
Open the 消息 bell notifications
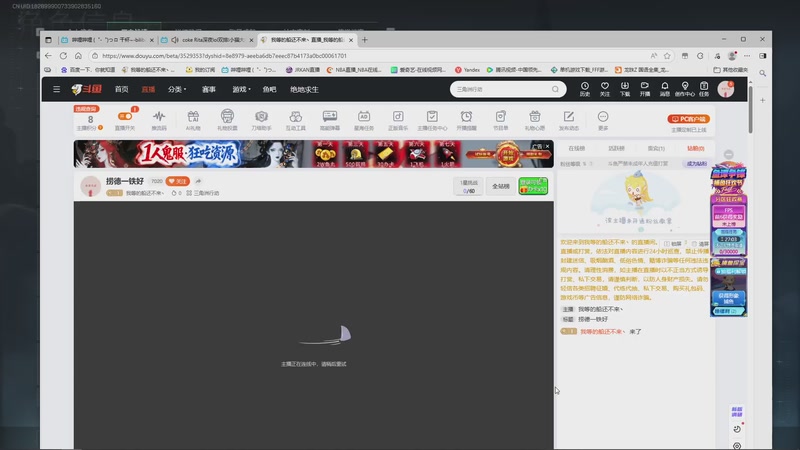coord(665,89)
